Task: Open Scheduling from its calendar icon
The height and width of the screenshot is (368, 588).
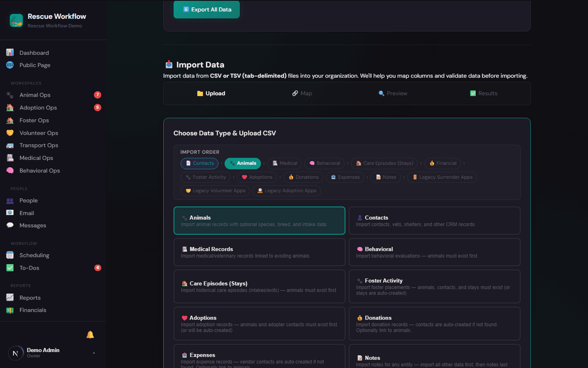Action: pyautogui.click(x=10, y=255)
